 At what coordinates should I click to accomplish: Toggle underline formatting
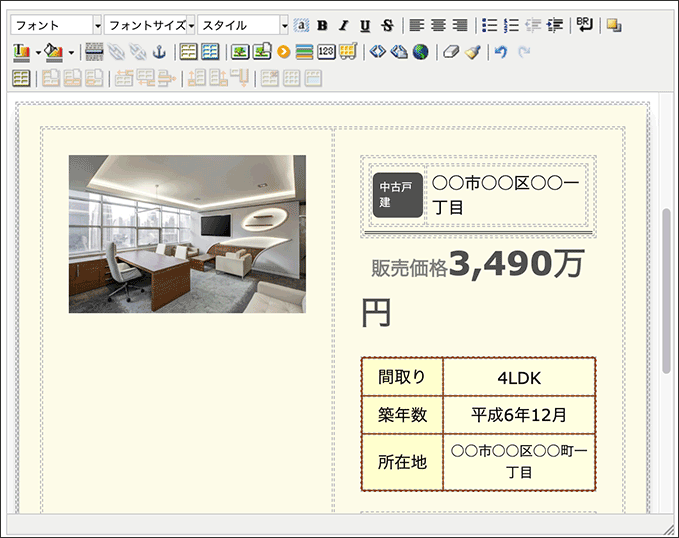365,26
